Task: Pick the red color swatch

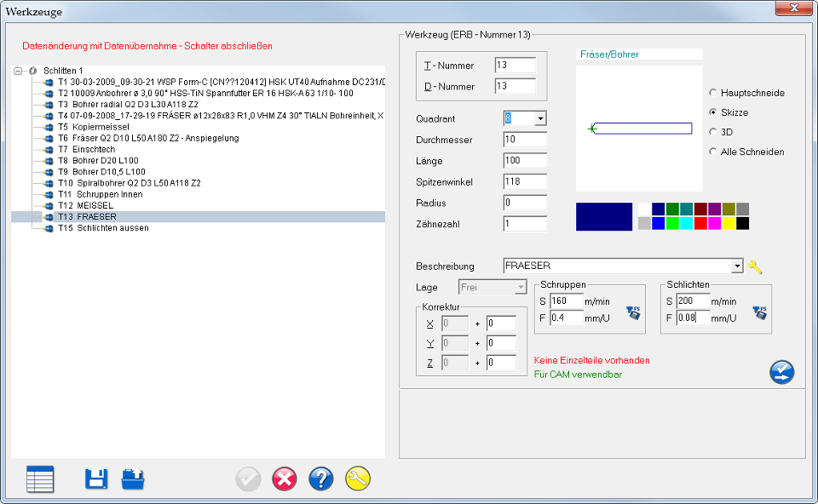Action: coord(700,223)
